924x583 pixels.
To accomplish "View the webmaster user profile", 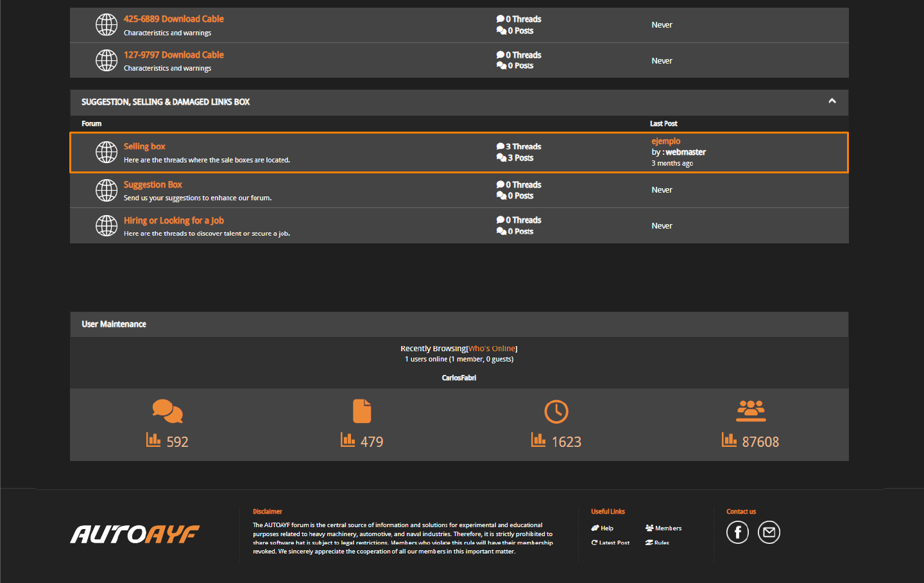I will (x=685, y=152).
